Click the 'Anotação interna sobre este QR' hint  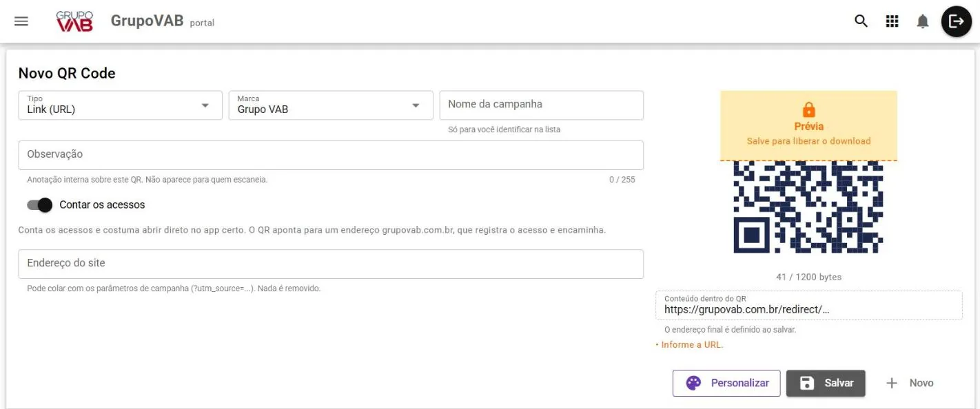147,180
